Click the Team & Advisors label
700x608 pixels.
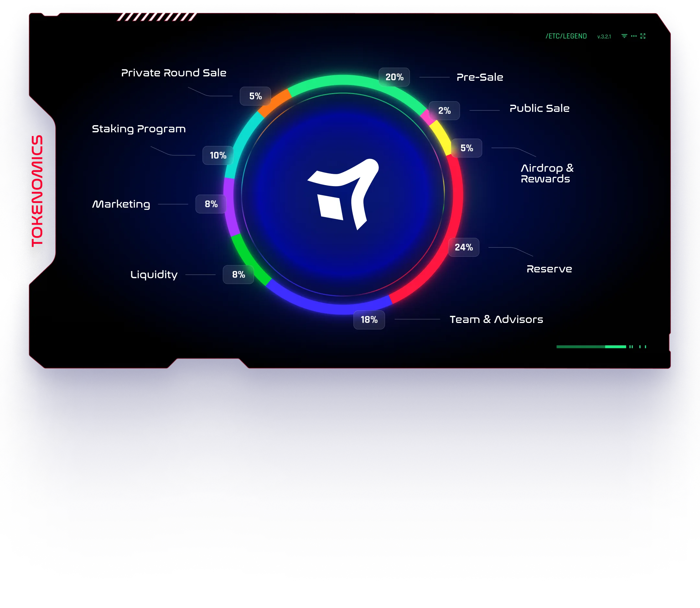496,319
